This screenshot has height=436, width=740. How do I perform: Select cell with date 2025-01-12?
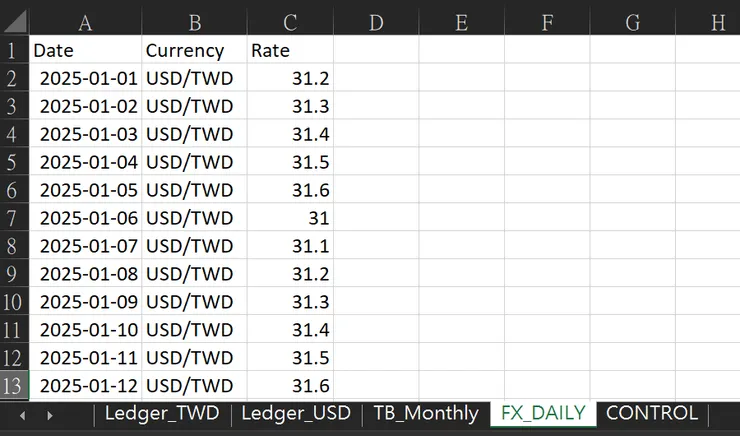85,385
